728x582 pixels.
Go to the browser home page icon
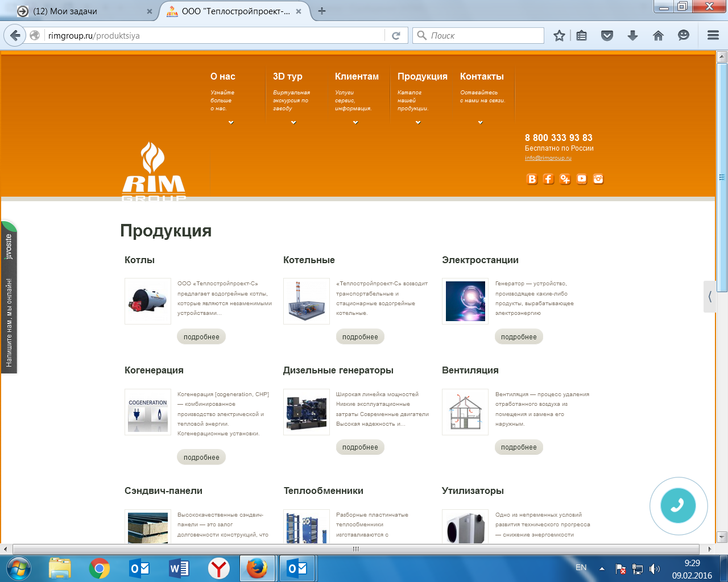tap(658, 36)
